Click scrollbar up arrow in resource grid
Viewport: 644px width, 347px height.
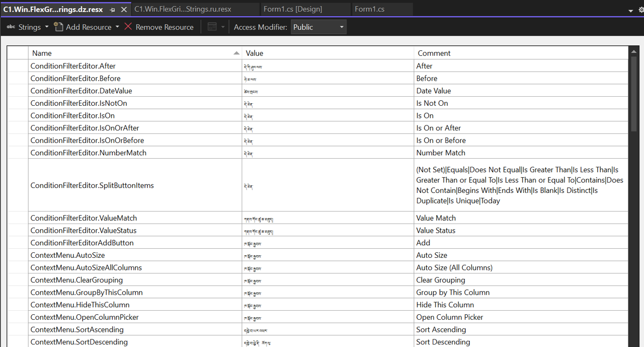coord(633,52)
